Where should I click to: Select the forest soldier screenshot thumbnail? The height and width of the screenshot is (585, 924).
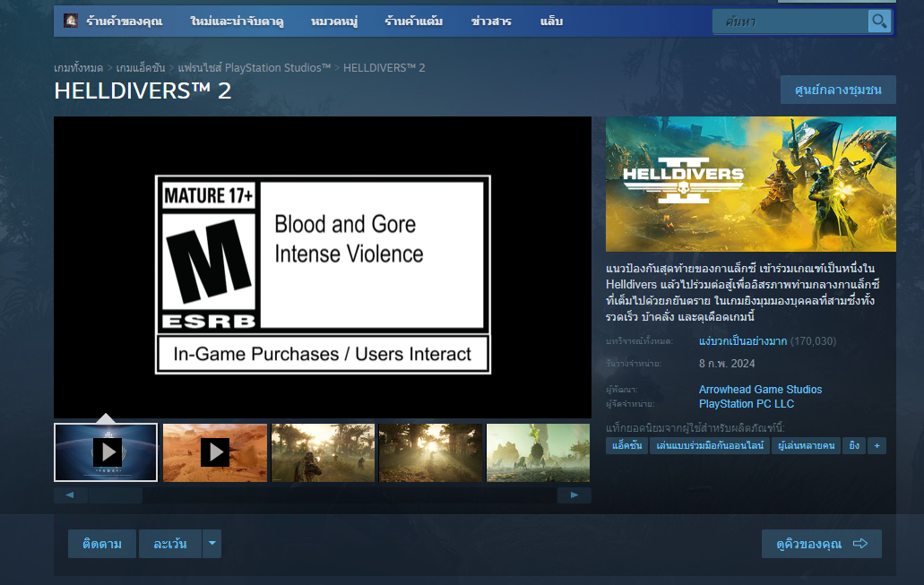(323, 452)
